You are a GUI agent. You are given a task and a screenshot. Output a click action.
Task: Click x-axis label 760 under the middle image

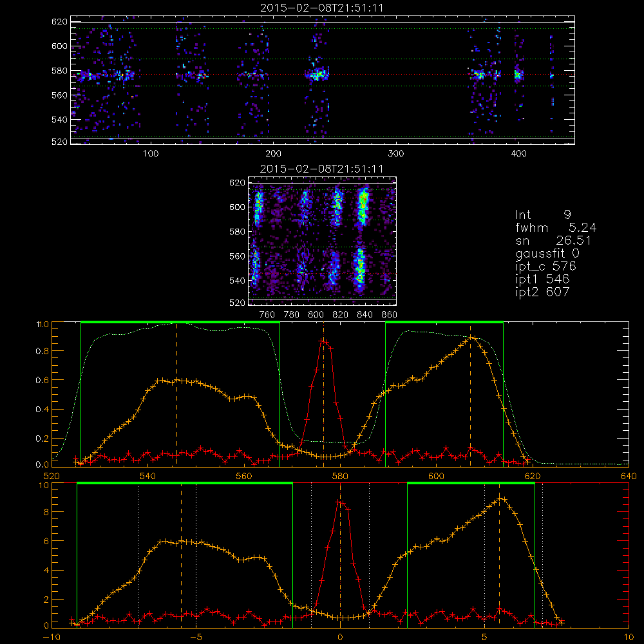coord(267,315)
